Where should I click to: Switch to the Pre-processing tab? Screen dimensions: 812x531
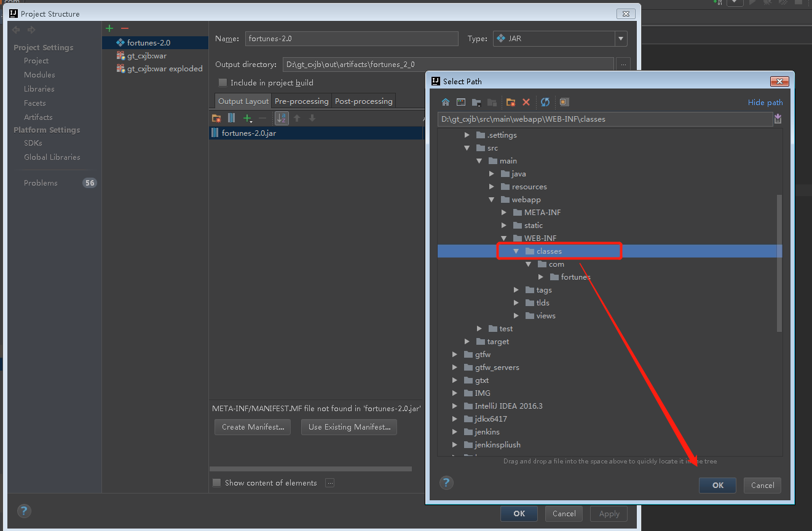coord(301,100)
